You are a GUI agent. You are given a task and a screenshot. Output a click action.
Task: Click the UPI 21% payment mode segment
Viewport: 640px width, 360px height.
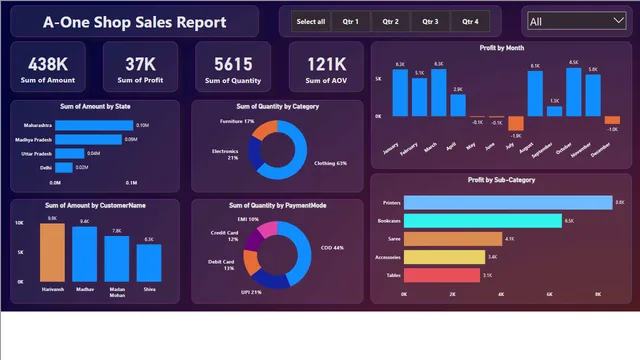click(x=271, y=282)
